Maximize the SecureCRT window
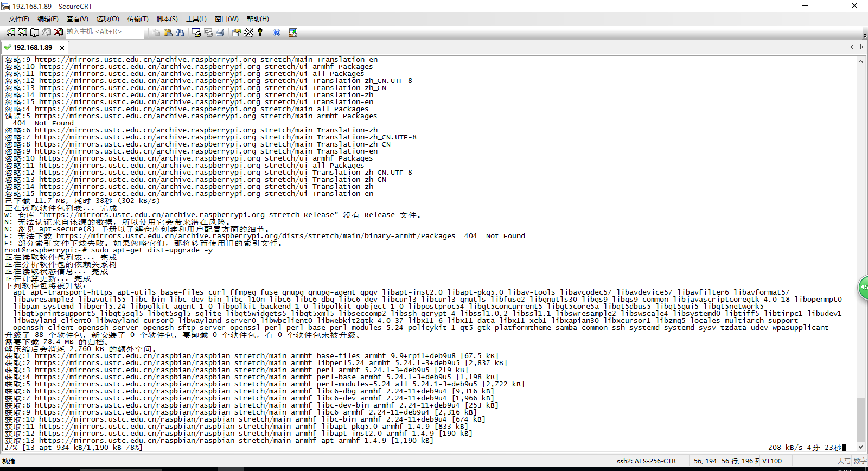The height and width of the screenshot is (471, 868). coord(829,6)
